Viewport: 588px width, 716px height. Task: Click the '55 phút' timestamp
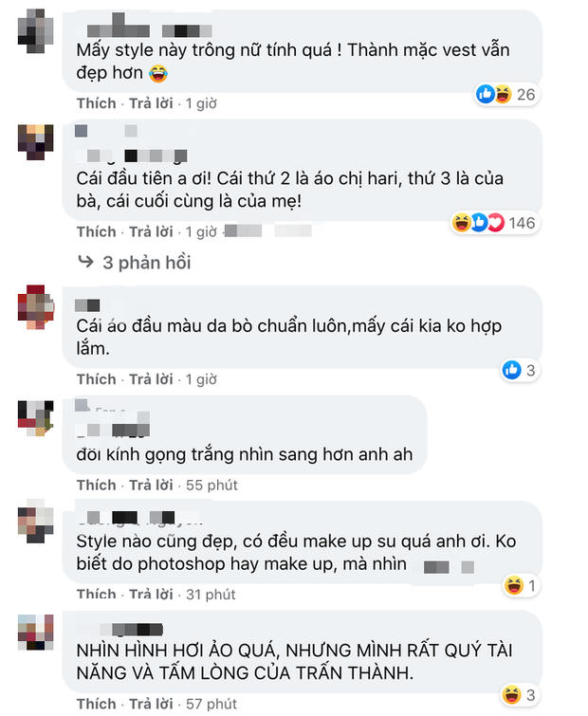click(211, 485)
